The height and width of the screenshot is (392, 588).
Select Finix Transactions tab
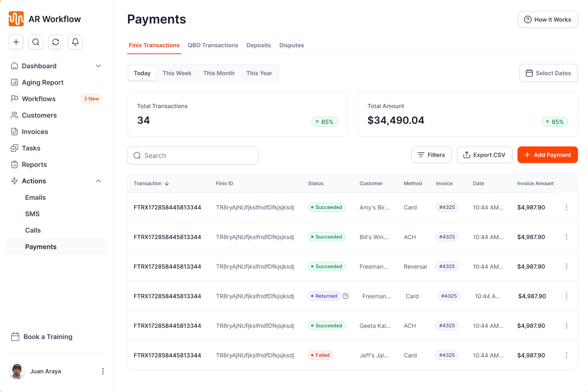154,45
